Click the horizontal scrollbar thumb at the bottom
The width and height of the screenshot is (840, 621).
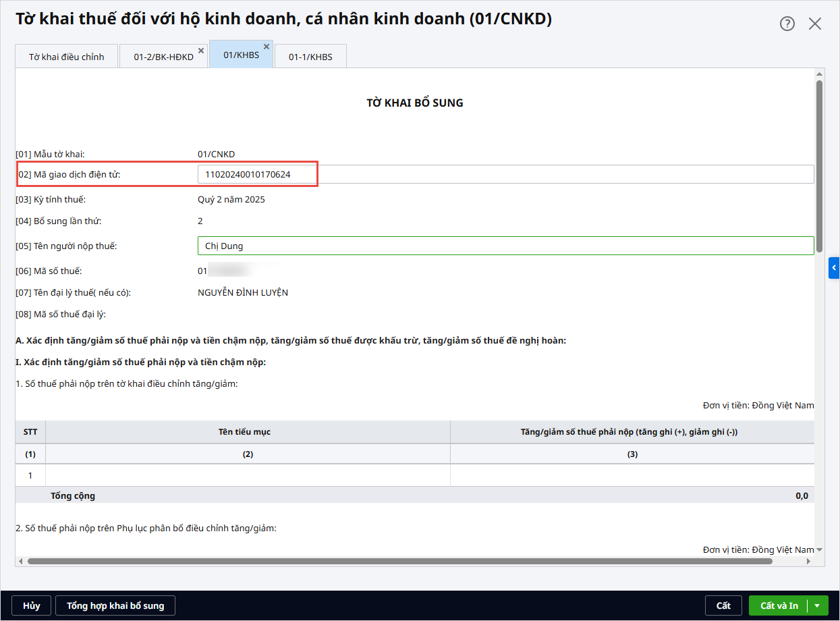tap(398, 561)
